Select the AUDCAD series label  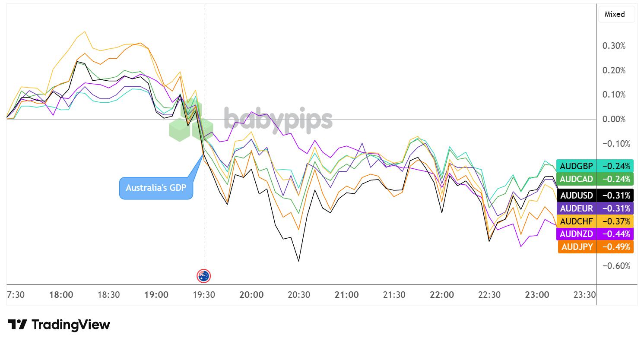click(576, 179)
